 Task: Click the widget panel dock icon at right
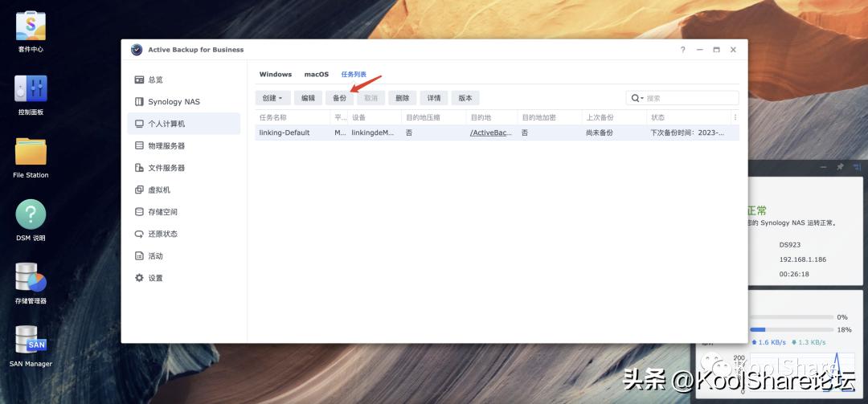pyautogui.click(x=857, y=166)
